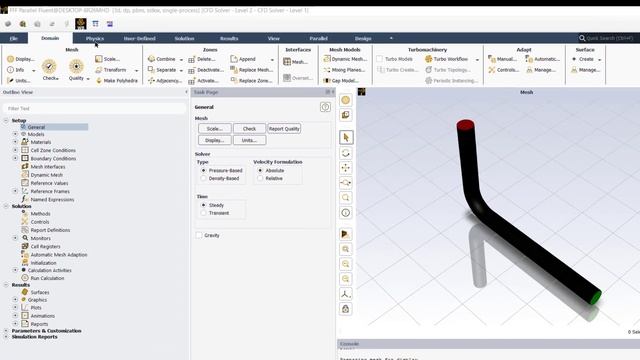Select the pan view tool
Image resolution: width=640 pixels, height=360 pixels.
[346, 168]
